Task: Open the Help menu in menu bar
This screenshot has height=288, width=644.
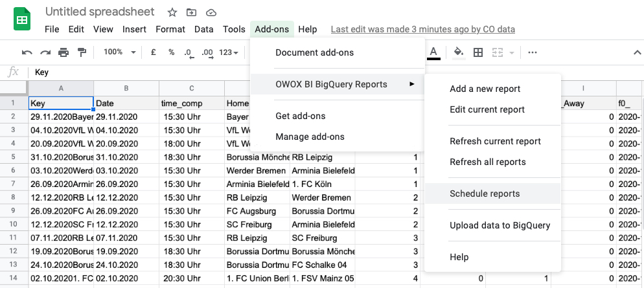Action: click(308, 29)
